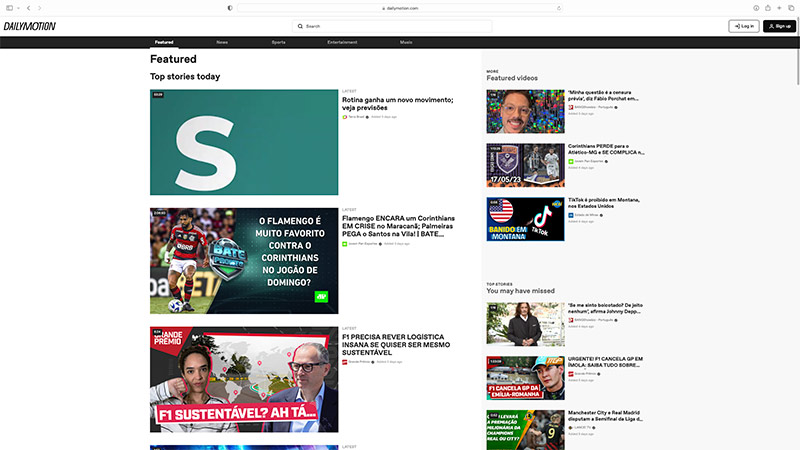
Task: Show the tab overview icon
Action: [x=791, y=8]
